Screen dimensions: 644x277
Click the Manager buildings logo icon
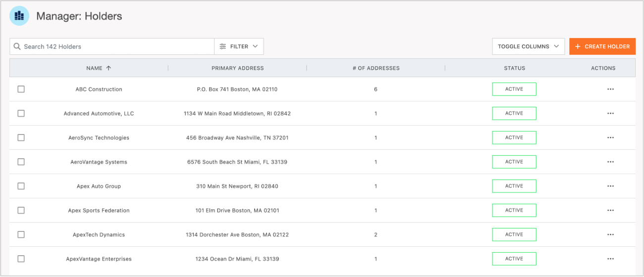pos(19,16)
